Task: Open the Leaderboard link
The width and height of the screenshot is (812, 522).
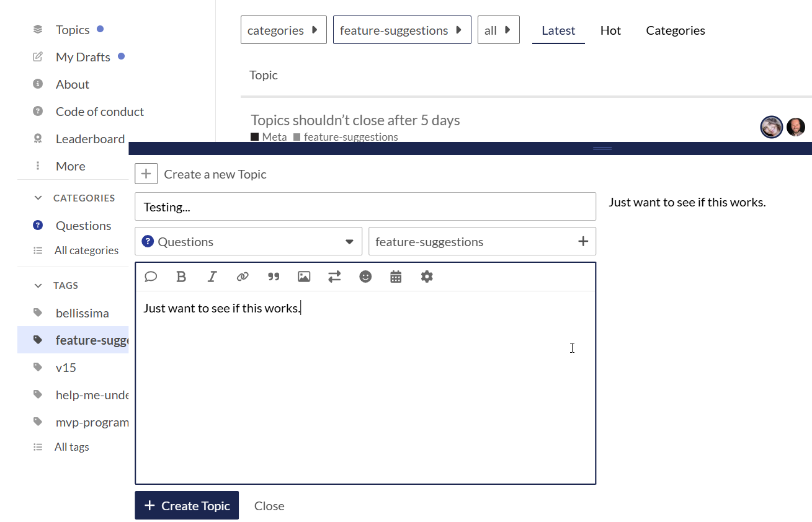Action: (x=91, y=139)
